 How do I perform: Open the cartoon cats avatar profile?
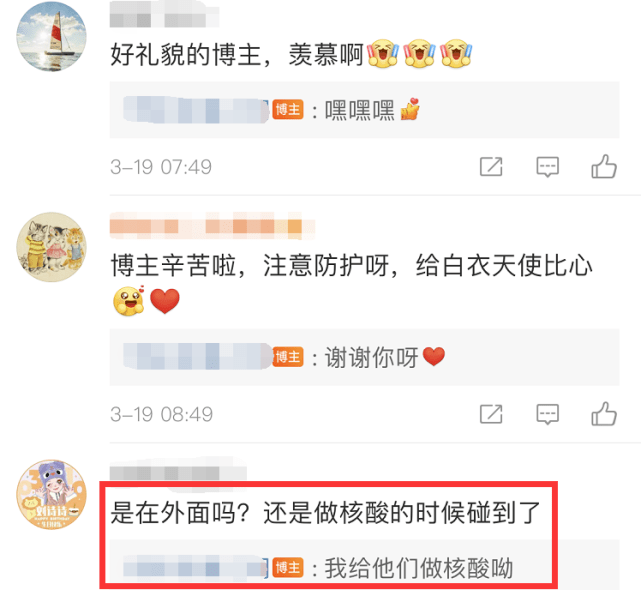point(52,247)
